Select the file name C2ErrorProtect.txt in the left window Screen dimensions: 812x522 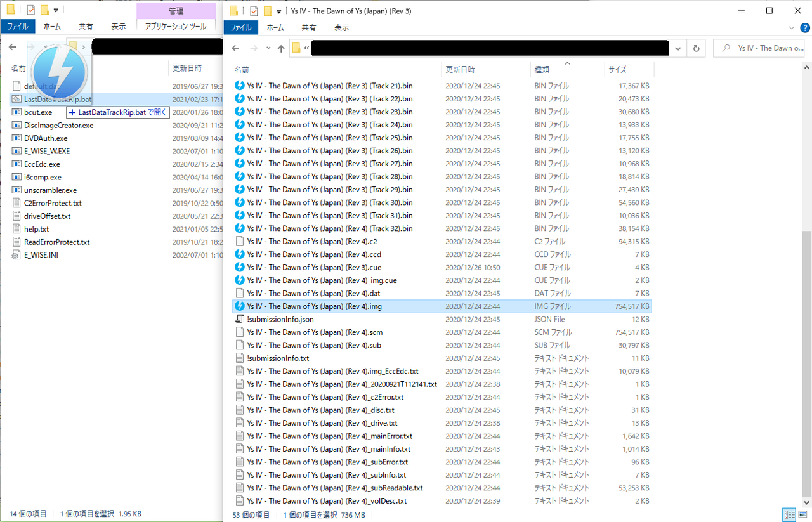pos(53,203)
